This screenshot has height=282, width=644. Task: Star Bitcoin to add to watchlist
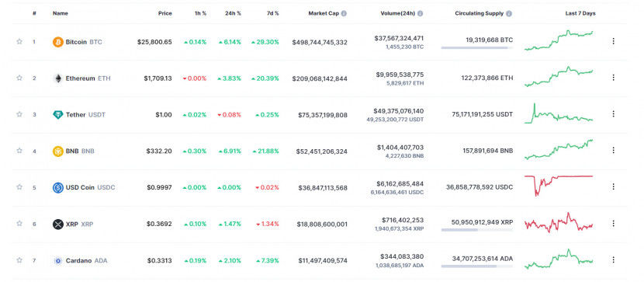19,41
